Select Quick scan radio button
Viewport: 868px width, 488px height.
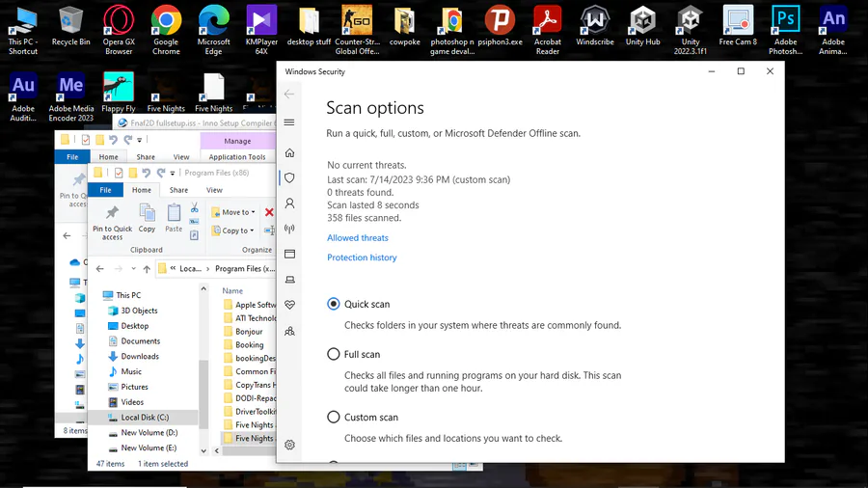pos(334,304)
